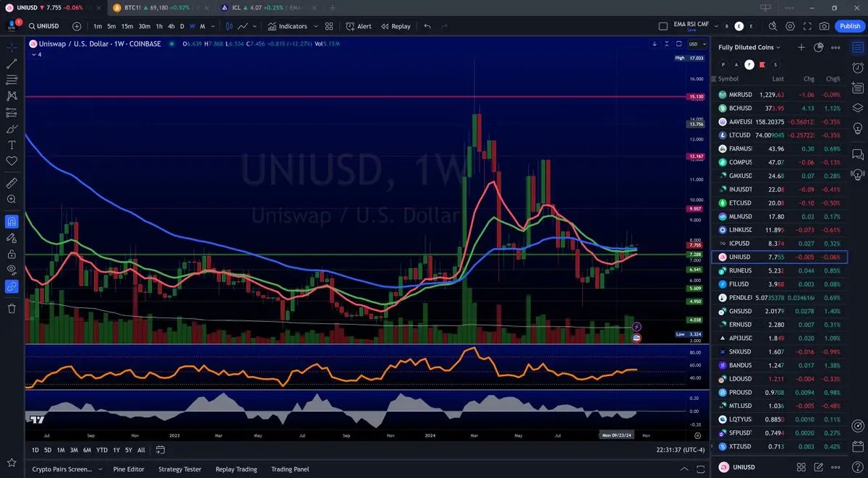Open the time axis settings gear
This screenshot has width=868, height=478.
(x=698, y=436)
